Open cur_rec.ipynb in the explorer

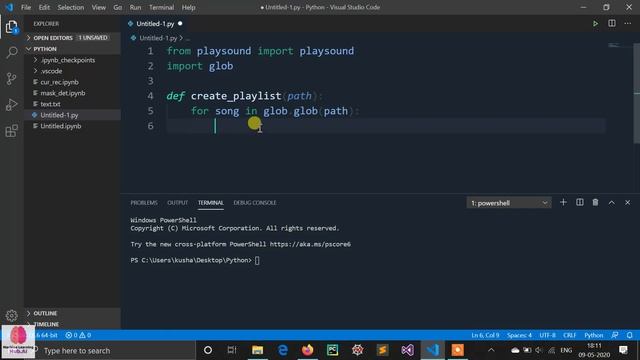pos(72,82)
